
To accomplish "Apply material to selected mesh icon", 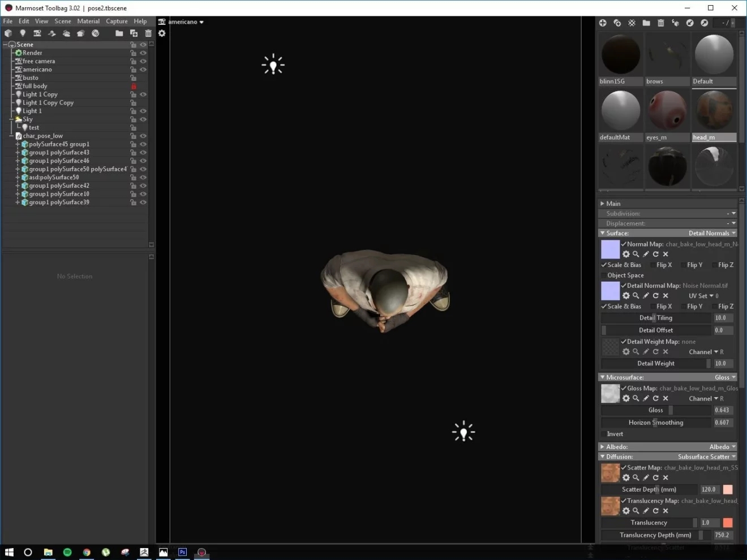I will point(675,23).
